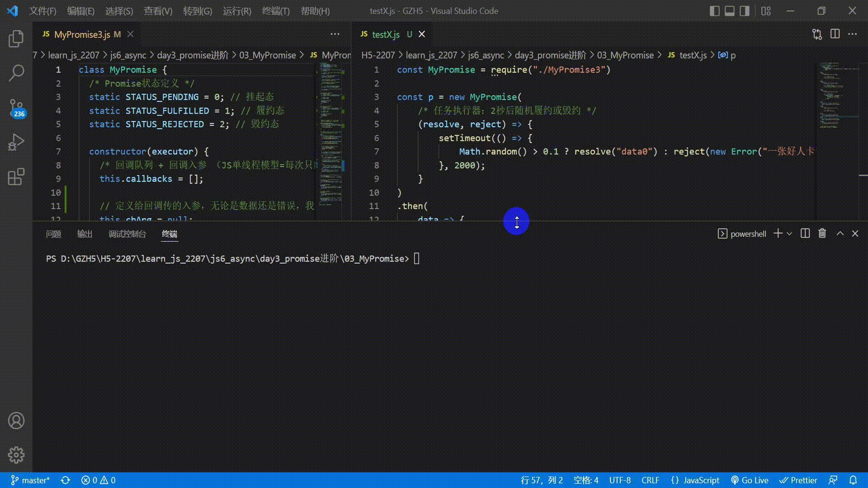Toggle bottom panel layout button
The height and width of the screenshot is (488, 868).
click(730, 11)
